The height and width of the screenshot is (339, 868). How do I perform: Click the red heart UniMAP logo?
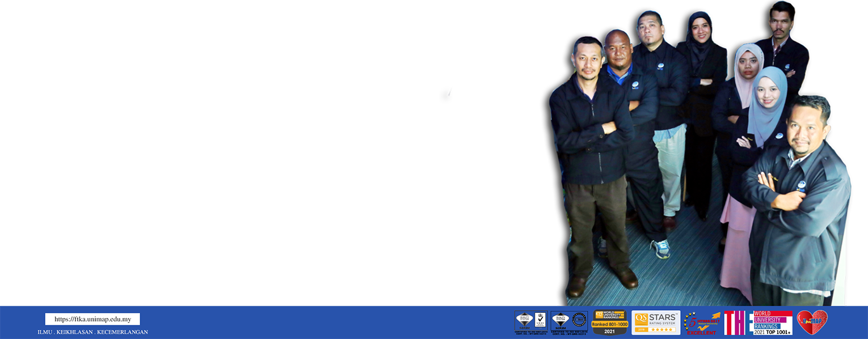[812, 321]
